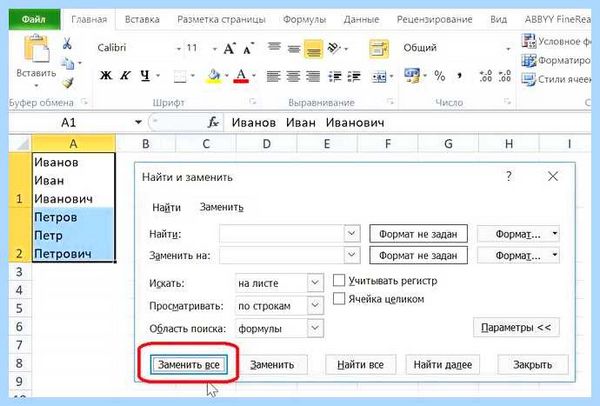This screenshot has height=406, width=600.
Task: Open the Область поиска формулы dropdown
Action: (315, 328)
